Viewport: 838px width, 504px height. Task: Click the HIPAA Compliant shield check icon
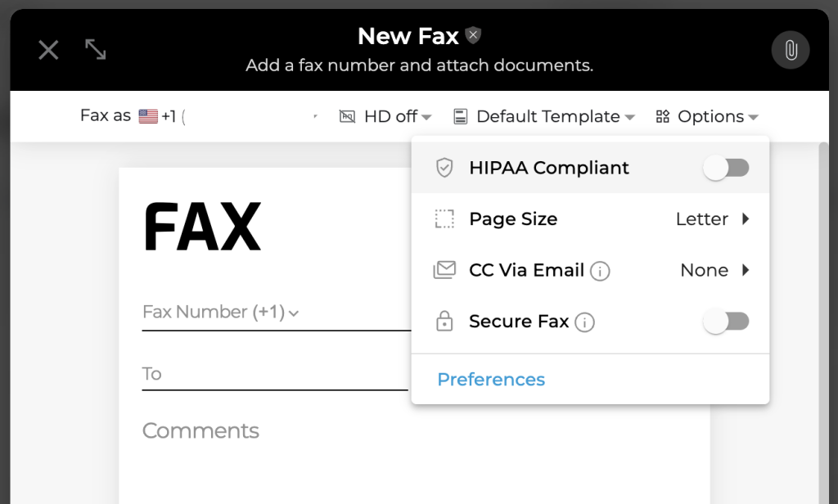[x=444, y=168]
